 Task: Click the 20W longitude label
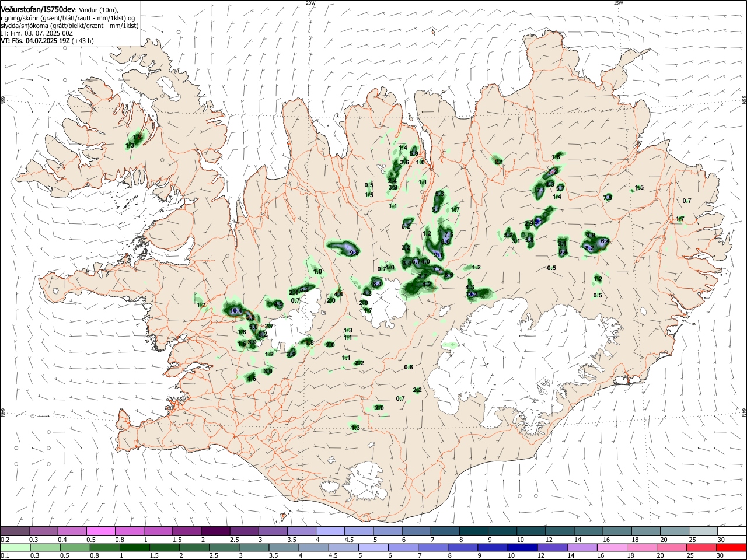click(x=310, y=3)
